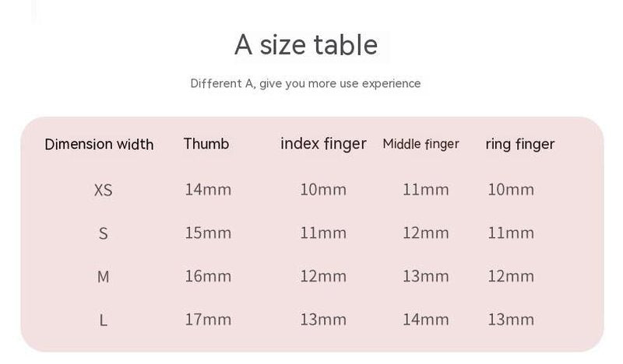Click the 14mm middle finger value for L

(426, 320)
